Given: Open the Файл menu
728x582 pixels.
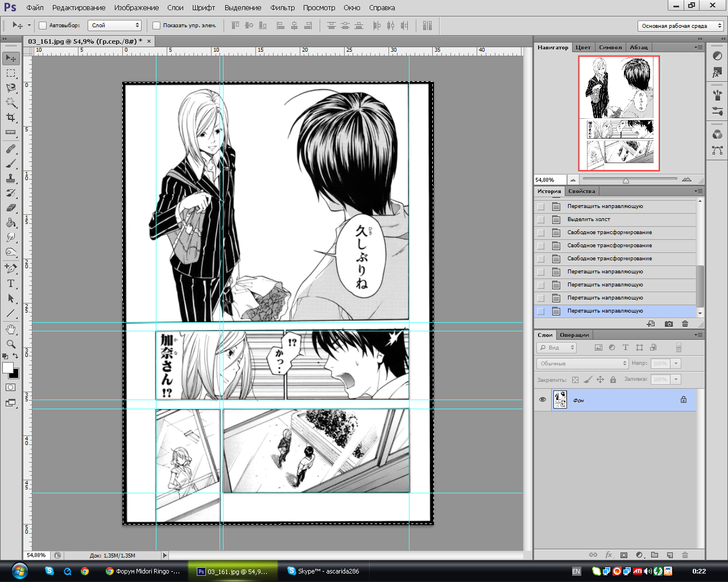Looking at the screenshot, I should (x=35, y=8).
